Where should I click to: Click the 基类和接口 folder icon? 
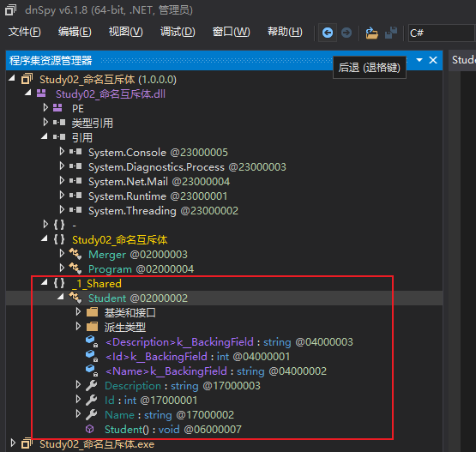(x=92, y=312)
